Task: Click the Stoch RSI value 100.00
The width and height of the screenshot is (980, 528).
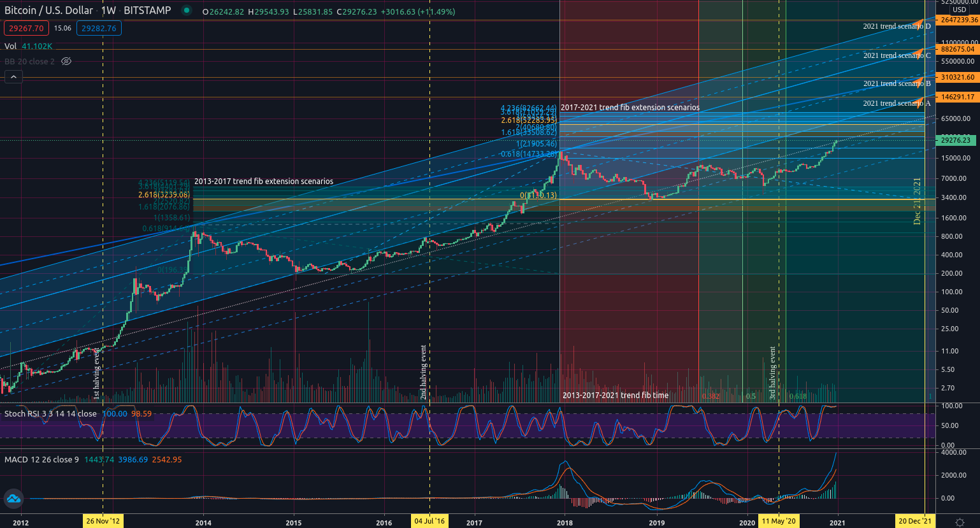Action: pyautogui.click(x=115, y=413)
